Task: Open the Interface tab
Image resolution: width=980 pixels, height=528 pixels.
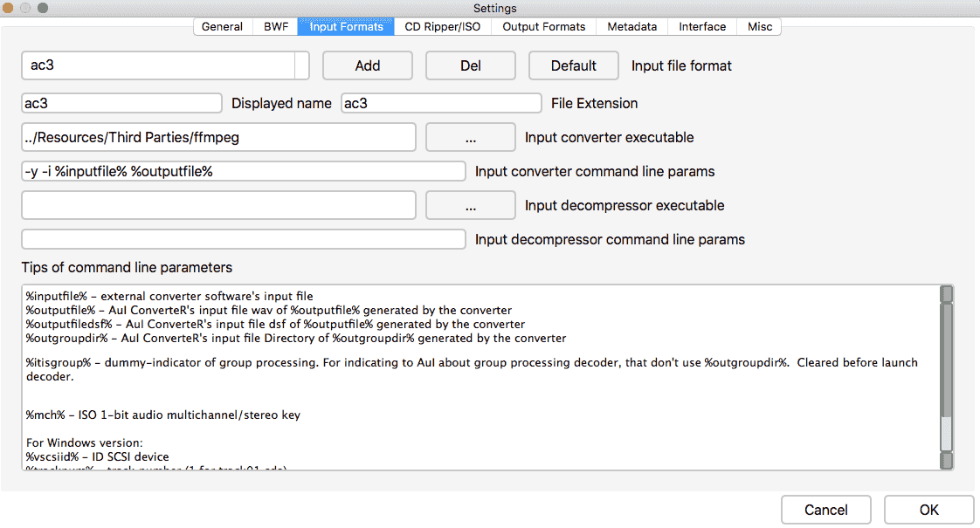Action: 702,27
